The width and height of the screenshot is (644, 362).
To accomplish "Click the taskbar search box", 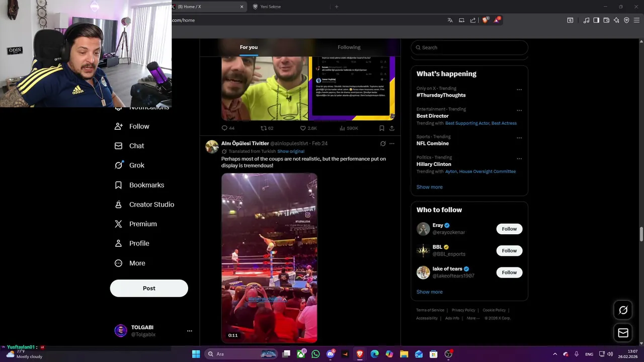I will (241, 354).
